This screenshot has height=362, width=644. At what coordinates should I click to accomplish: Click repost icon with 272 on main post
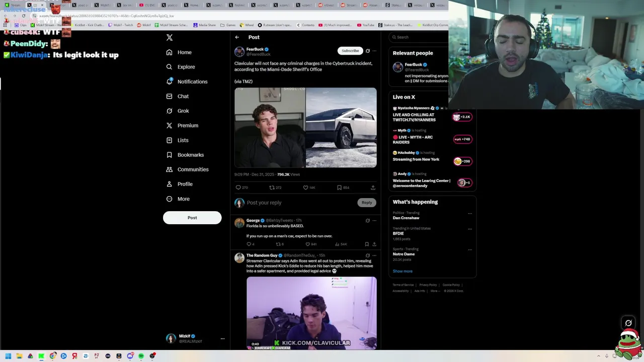coord(275,188)
